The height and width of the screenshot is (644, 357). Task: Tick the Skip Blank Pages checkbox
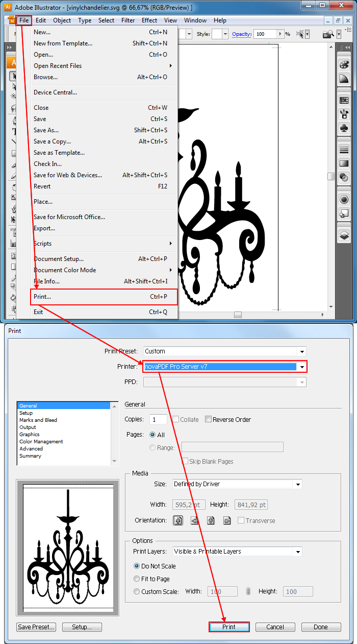pos(185,461)
